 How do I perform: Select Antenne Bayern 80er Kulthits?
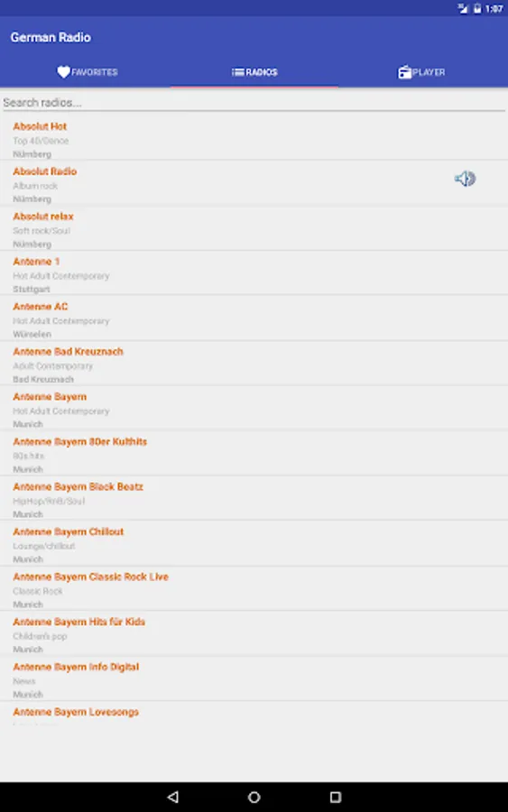(254, 453)
